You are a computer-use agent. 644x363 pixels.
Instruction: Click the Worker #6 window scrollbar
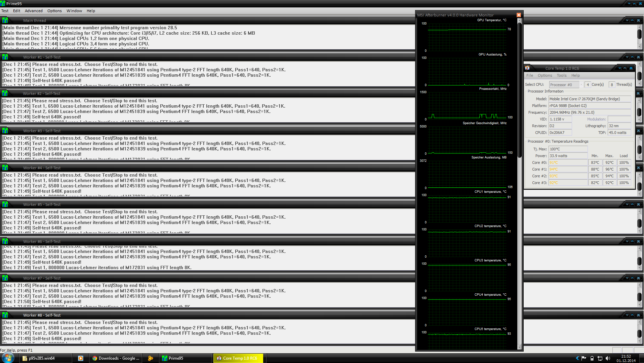pyautogui.click(x=639, y=258)
